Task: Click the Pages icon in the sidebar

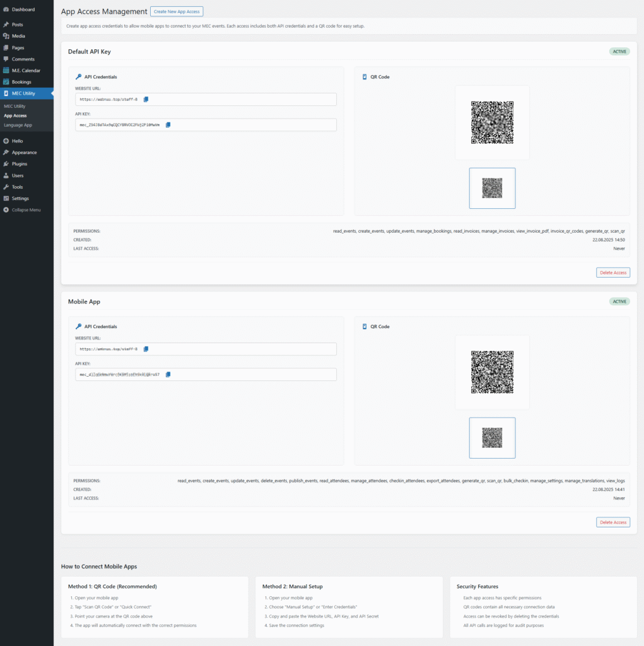Action: click(6, 48)
